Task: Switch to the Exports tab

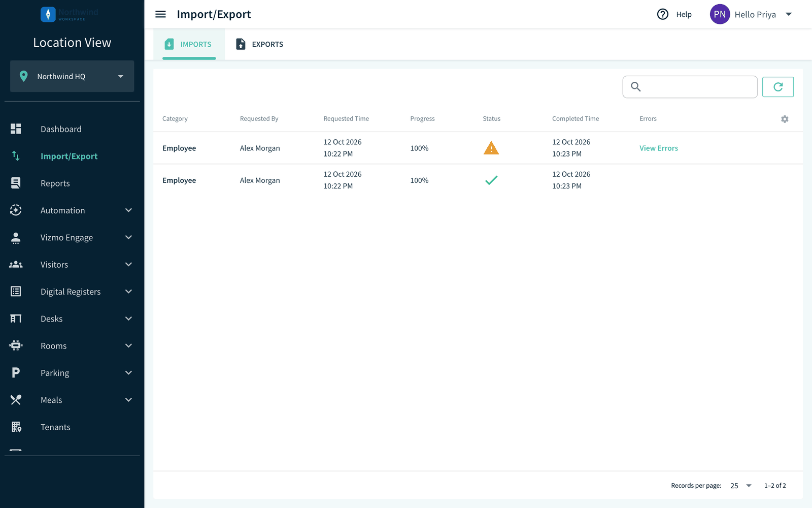Action: [x=260, y=44]
